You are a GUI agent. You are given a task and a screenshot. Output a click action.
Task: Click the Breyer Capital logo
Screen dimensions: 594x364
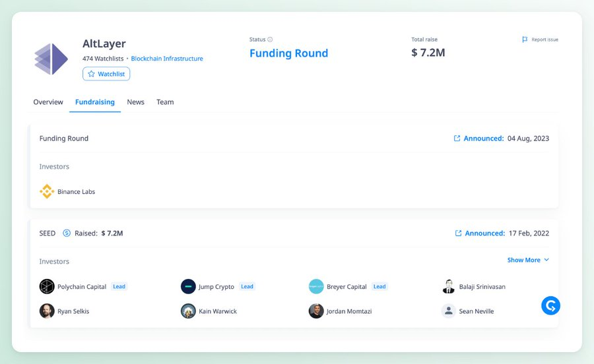coord(316,287)
